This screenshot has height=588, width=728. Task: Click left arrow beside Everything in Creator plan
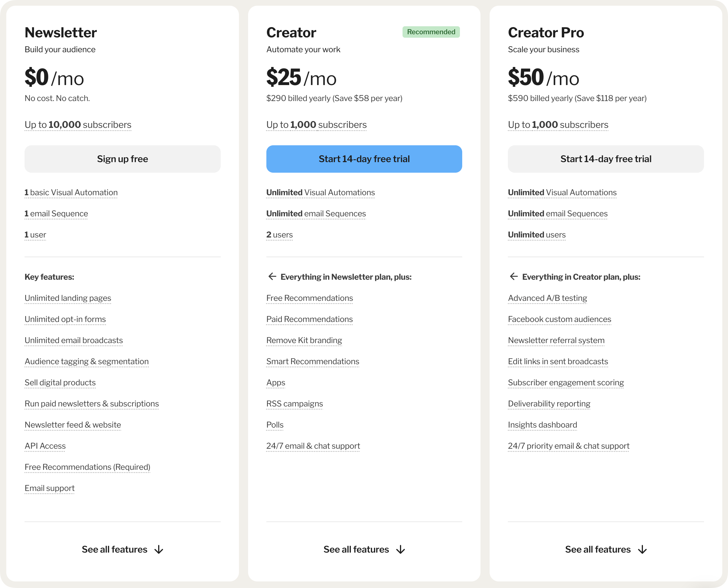point(514,276)
